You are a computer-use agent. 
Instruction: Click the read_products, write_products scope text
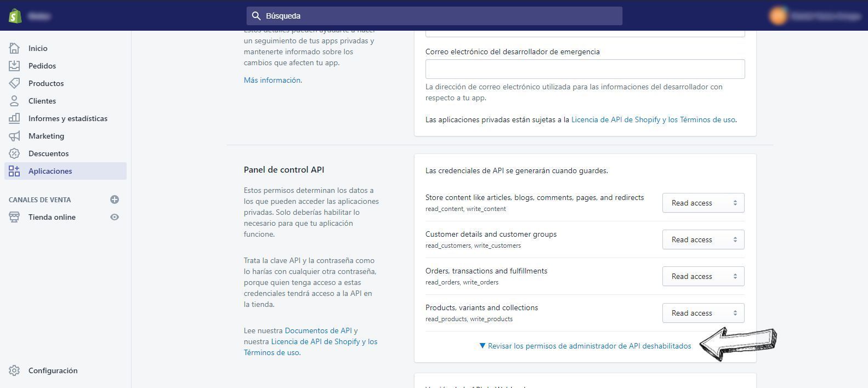(x=469, y=319)
